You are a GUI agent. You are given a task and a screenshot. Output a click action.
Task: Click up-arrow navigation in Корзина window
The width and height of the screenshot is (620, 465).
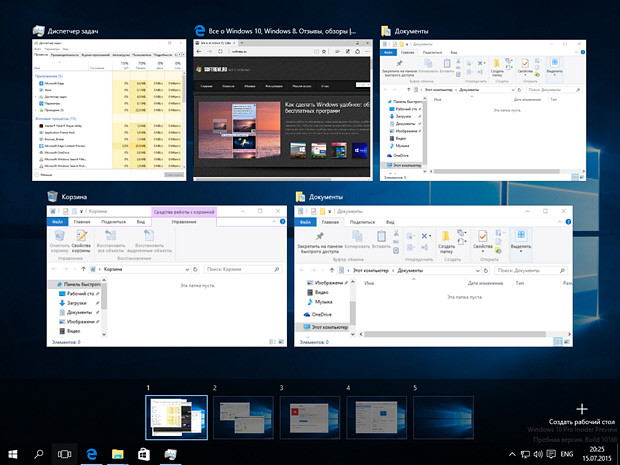click(x=83, y=269)
